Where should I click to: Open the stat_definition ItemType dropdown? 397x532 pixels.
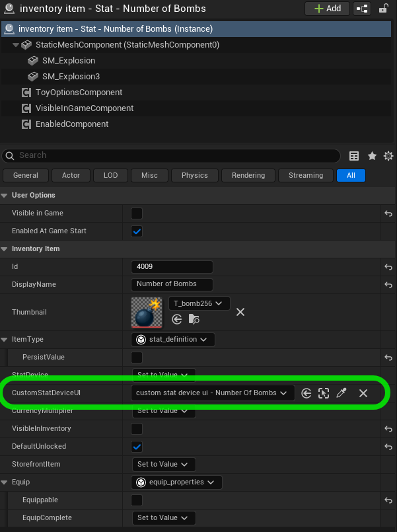tap(172, 340)
